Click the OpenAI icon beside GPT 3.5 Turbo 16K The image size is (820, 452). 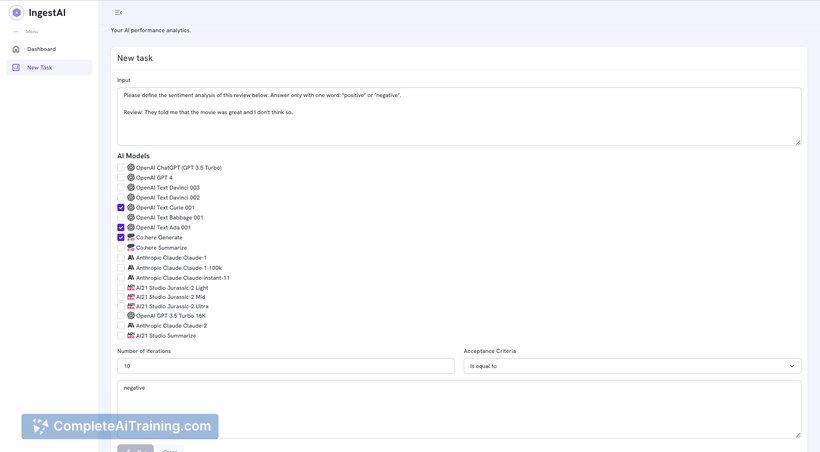coord(131,315)
